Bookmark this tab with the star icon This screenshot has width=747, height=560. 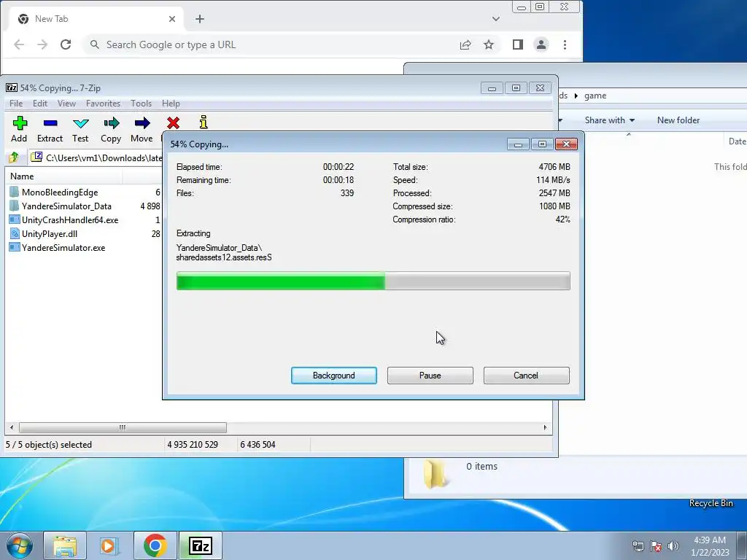click(489, 44)
